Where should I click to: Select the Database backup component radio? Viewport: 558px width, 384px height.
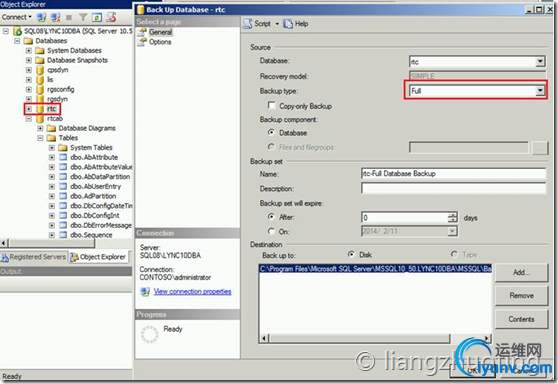(x=271, y=132)
